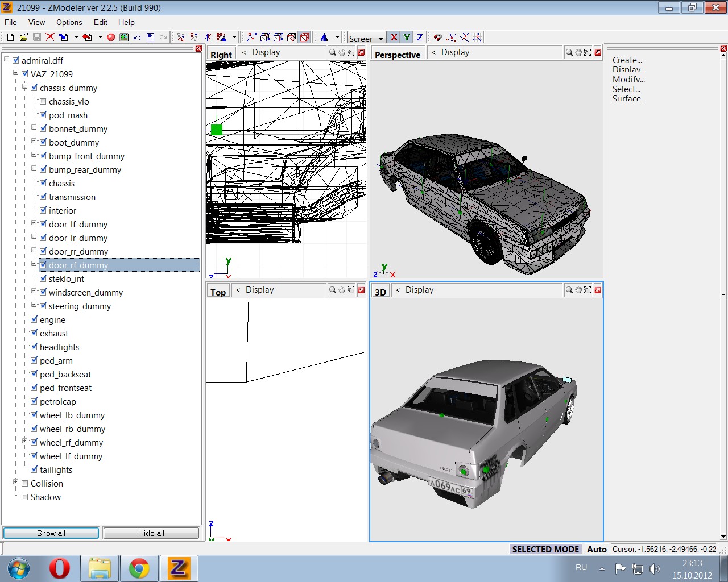This screenshot has height=582, width=728.
Task: Click the Windows Start button
Action: click(19, 568)
